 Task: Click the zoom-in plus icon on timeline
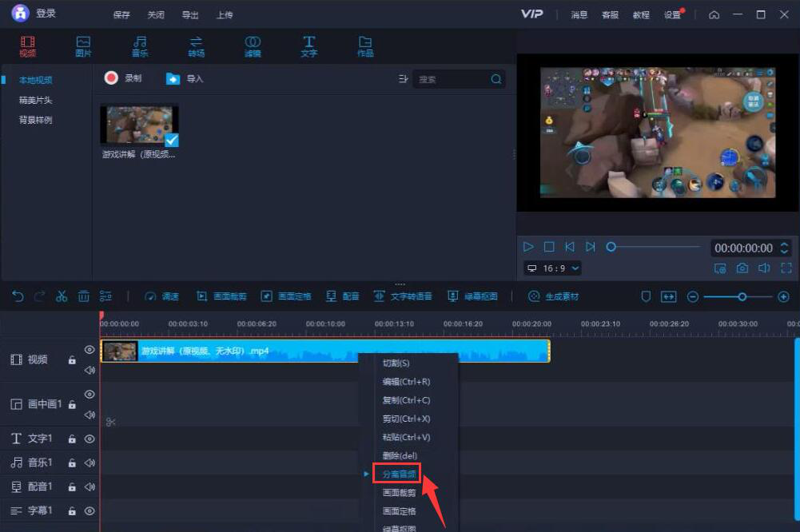click(x=783, y=296)
